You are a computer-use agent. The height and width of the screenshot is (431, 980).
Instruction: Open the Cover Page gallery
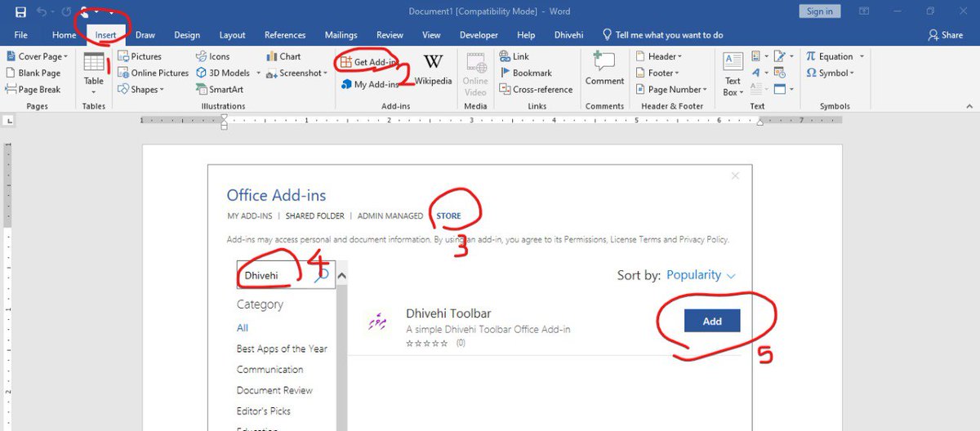coord(38,56)
